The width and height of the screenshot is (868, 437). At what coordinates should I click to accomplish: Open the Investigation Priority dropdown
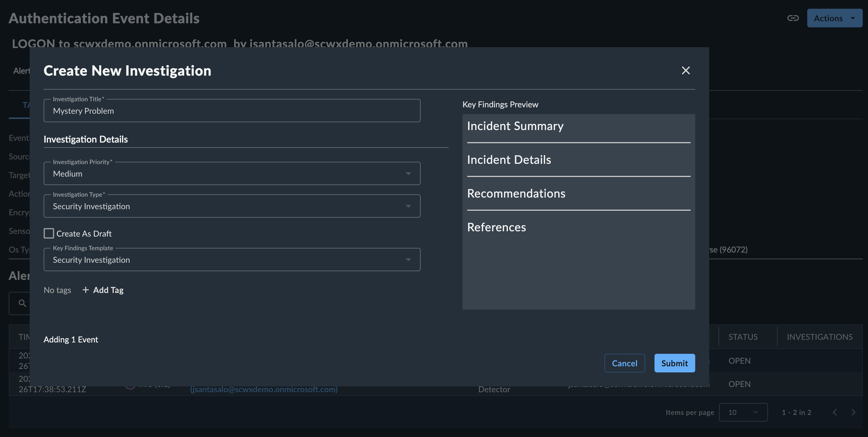pos(232,173)
